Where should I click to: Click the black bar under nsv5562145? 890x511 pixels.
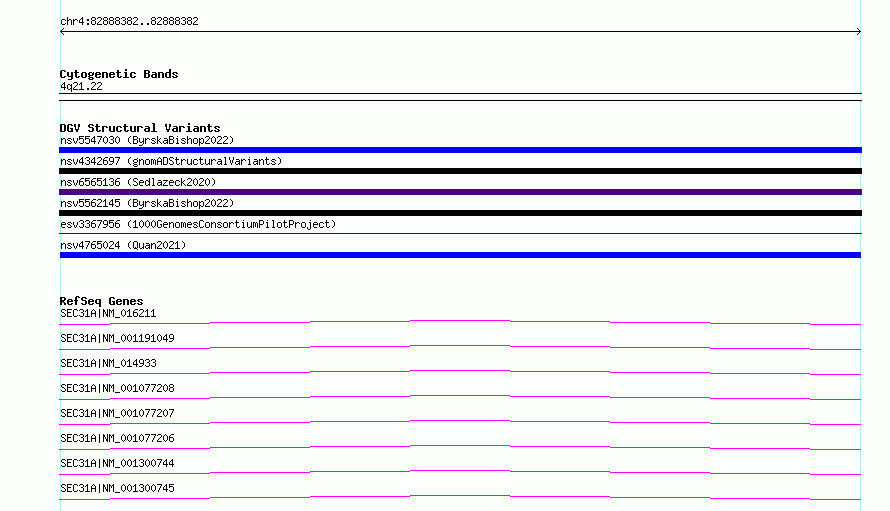460,213
